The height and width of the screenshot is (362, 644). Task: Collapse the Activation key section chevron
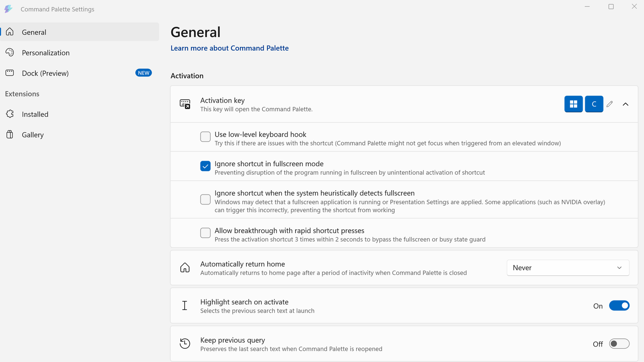coord(626,104)
